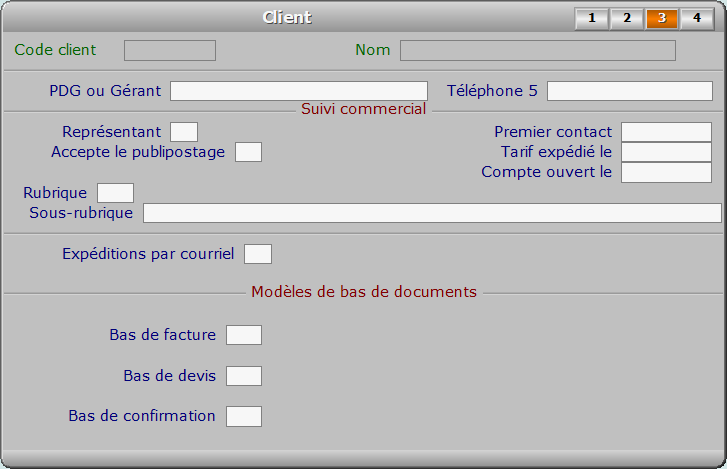Viewport: 727px width, 469px height.
Task: Switch to page tab 2
Action: (x=627, y=19)
